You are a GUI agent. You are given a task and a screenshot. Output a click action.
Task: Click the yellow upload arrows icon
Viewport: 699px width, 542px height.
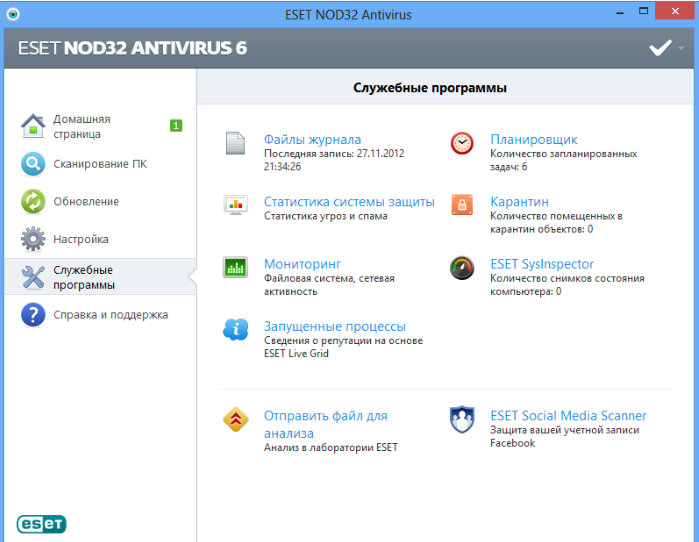coord(235,419)
